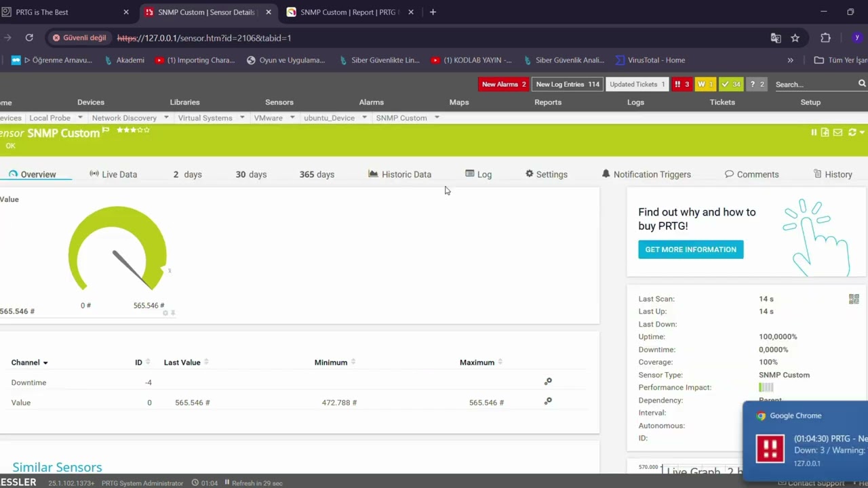Reload the browser page

point(29,38)
